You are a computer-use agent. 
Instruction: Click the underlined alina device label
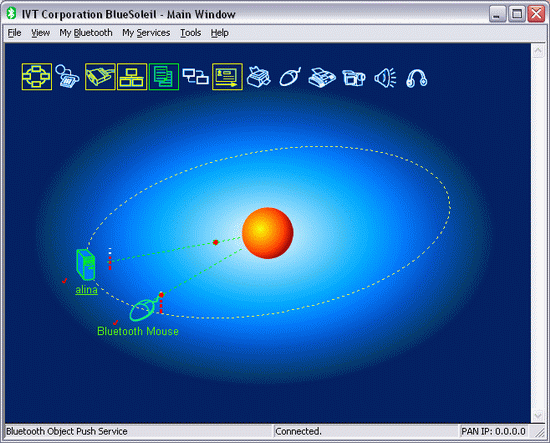(x=86, y=290)
